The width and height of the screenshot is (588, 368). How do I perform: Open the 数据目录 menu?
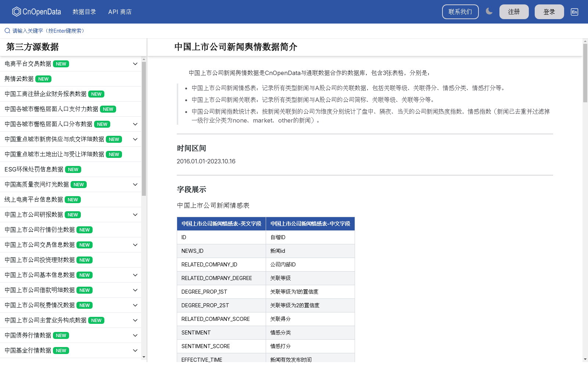tap(84, 12)
